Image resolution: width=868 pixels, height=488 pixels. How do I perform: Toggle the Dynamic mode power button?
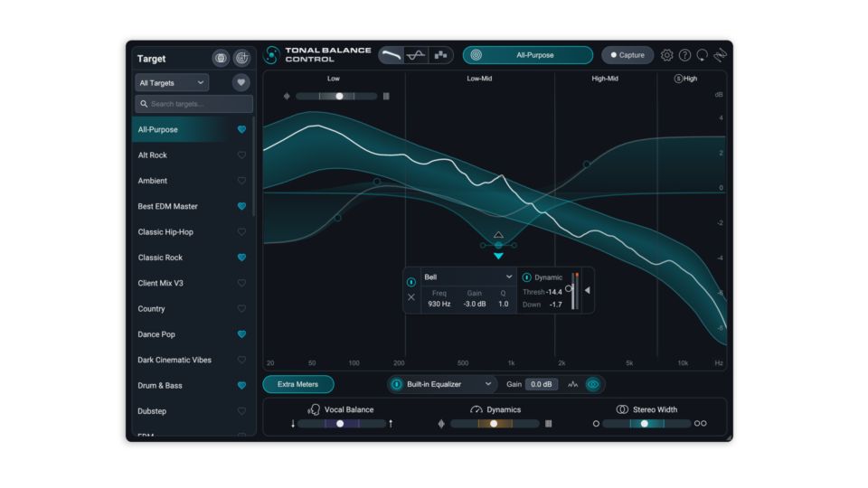(527, 277)
